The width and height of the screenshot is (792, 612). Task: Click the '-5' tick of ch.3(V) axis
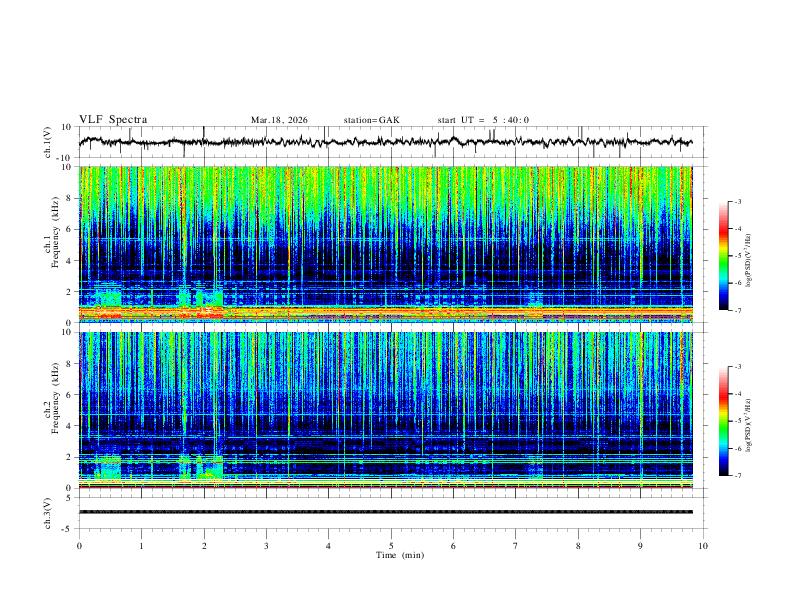click(68, 529)
